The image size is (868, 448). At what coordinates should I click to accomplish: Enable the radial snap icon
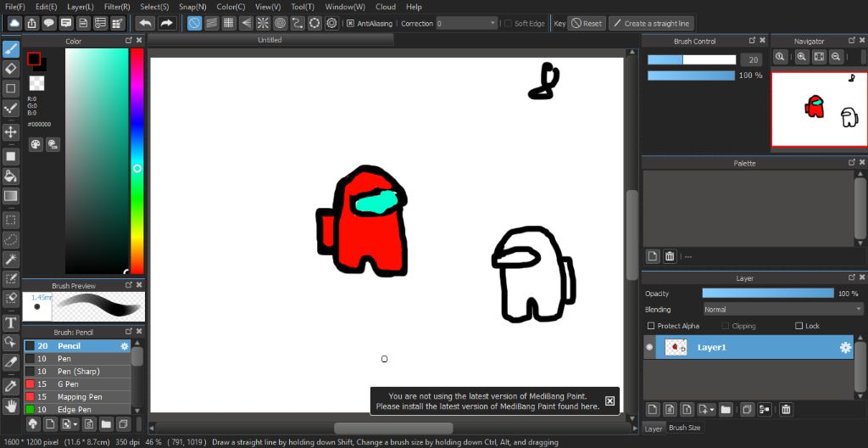coord(263,23)
